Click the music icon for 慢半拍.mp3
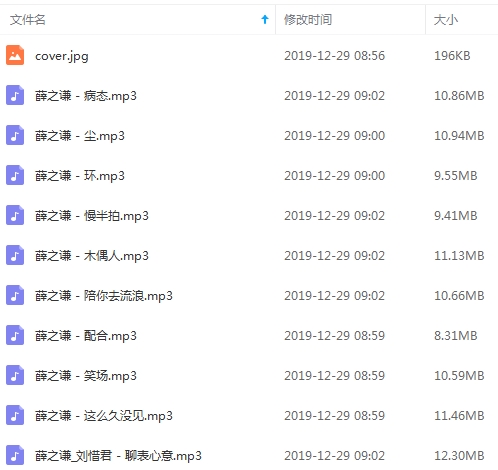Viewport: 498px width, 470px height. point(15,215)
